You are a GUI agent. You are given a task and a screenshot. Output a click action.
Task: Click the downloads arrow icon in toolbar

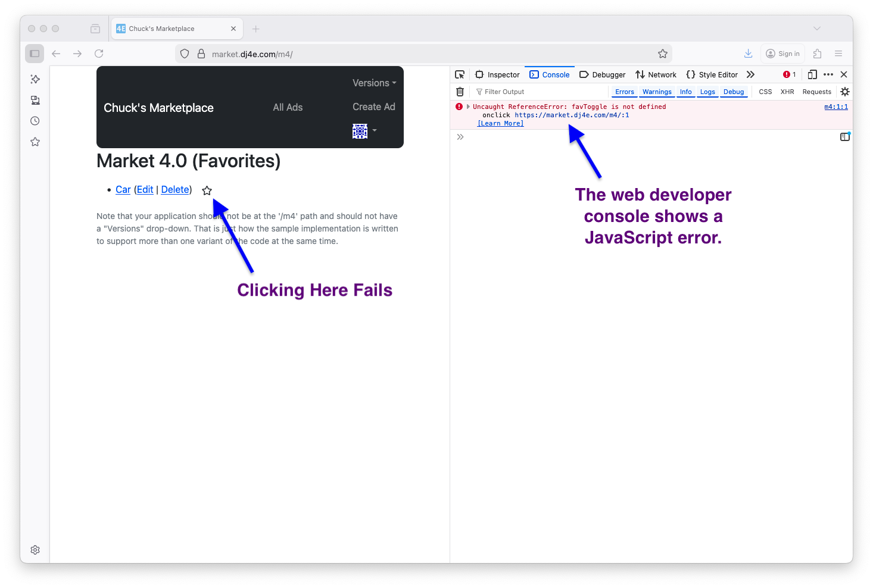[748, 54]
